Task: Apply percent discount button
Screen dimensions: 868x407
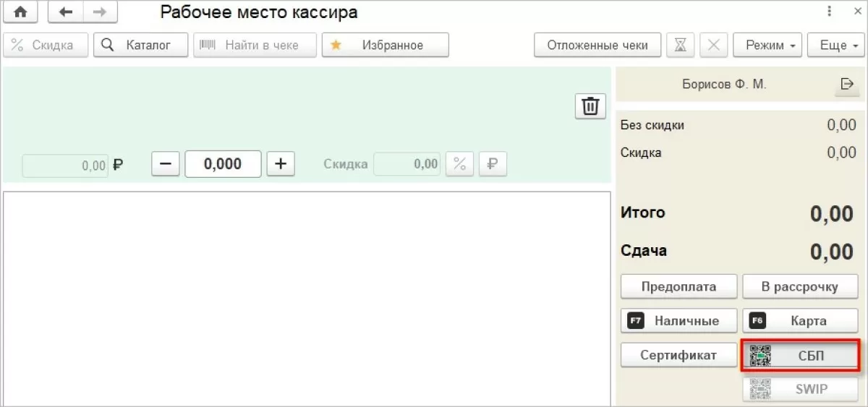Action: pyautogui.click(x=459, y=164)
